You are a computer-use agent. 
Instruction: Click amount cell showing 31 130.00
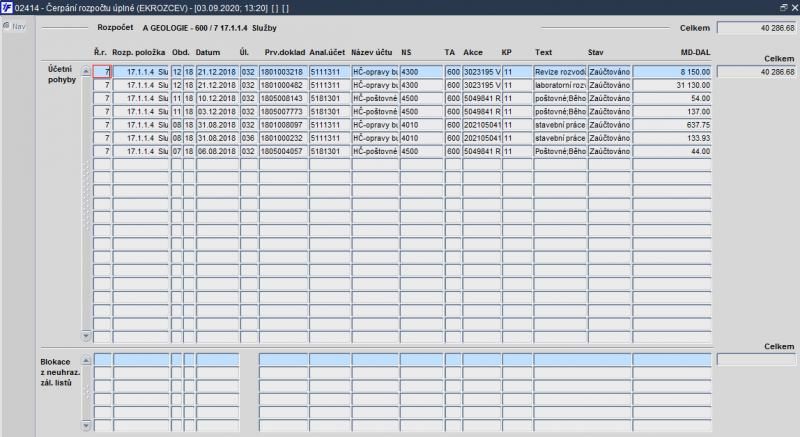672,85
